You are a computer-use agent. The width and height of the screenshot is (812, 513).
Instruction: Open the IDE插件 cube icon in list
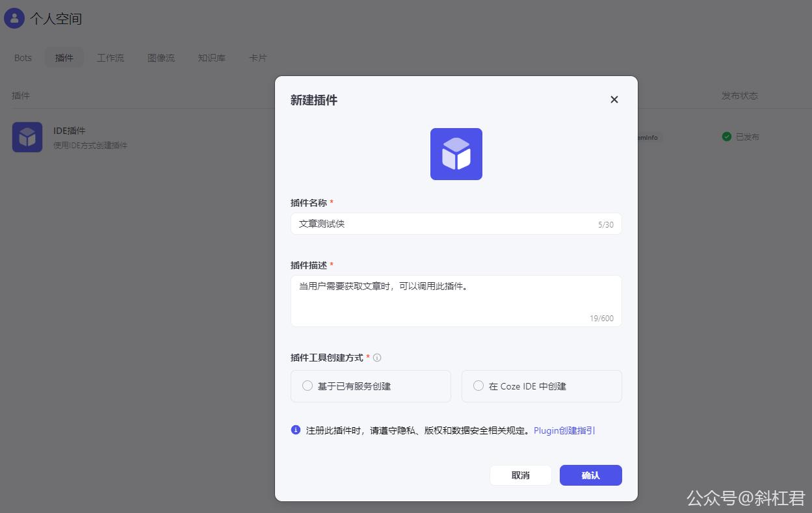tap(27, 137)
